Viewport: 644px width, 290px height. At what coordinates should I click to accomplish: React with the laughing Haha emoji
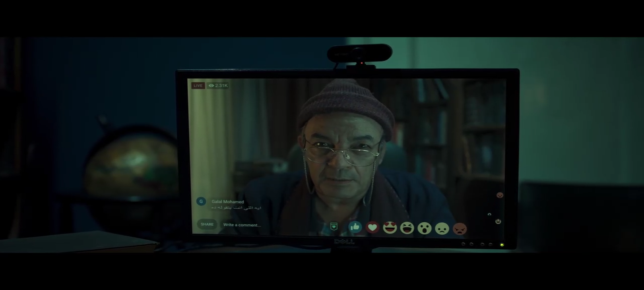[x=407, y=228]
